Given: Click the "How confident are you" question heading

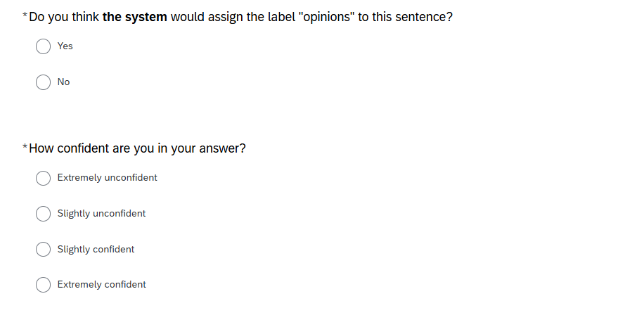Looking at the screenshot, I should click(x=137, y=148).
